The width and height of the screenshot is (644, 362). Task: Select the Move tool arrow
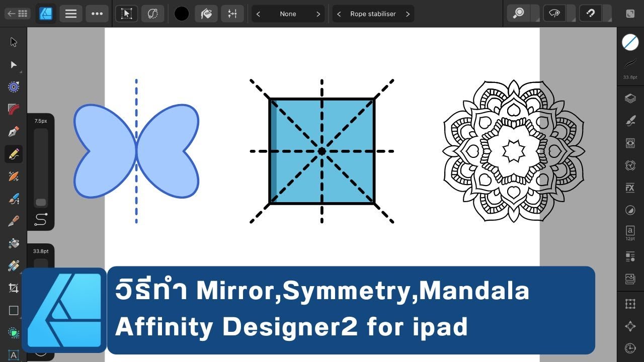[14, 42]
